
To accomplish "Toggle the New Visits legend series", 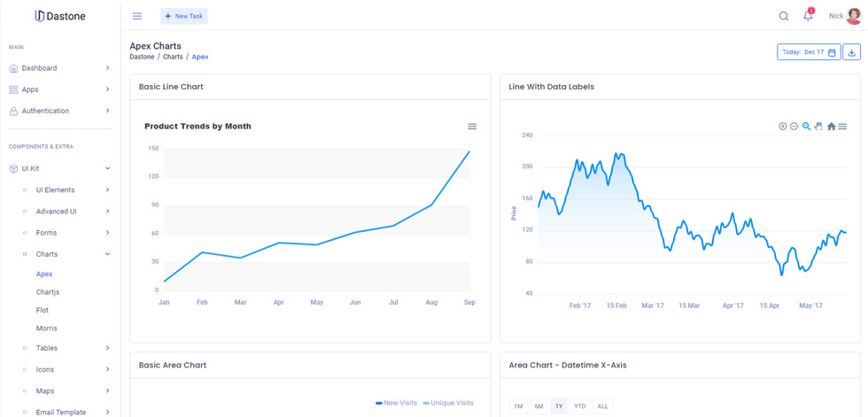I will click(397, 403).
